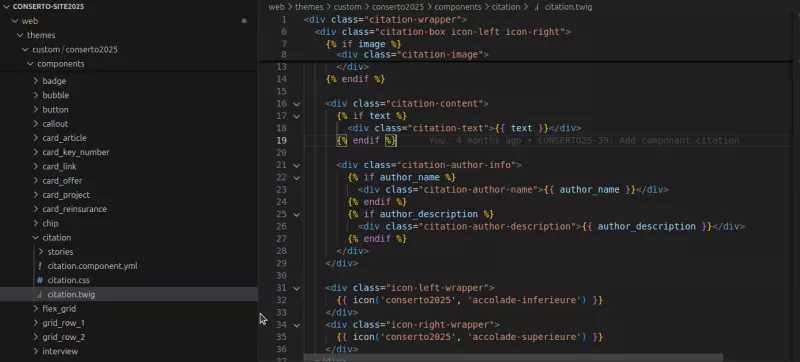
Task: Expand the bubble folder
Action: point(36,95)
